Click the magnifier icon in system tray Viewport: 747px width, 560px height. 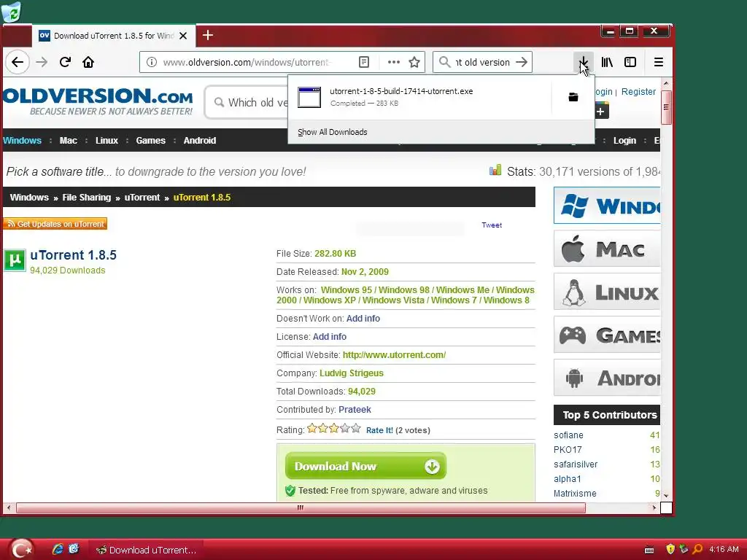[x=697, y=549]
